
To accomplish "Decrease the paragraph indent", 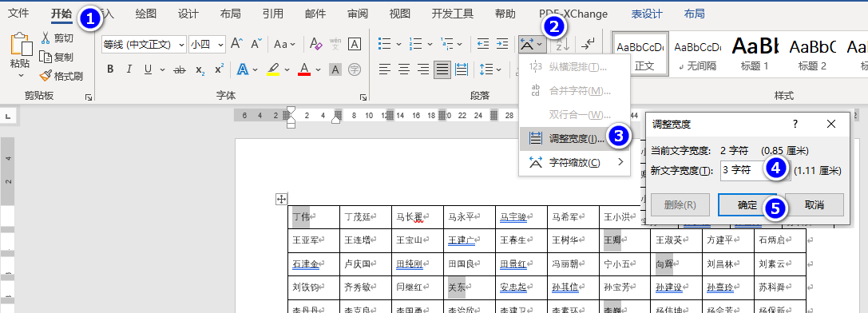I will coord(483,44).
